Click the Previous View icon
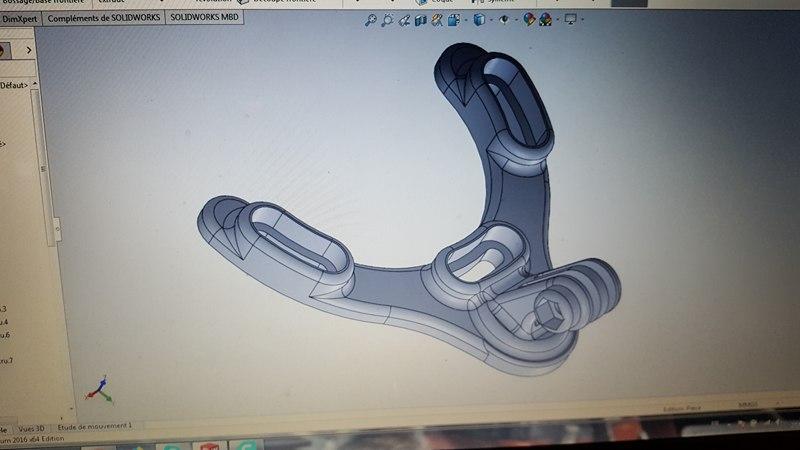Viewport: 800px width, 450px height. (404, 20)
